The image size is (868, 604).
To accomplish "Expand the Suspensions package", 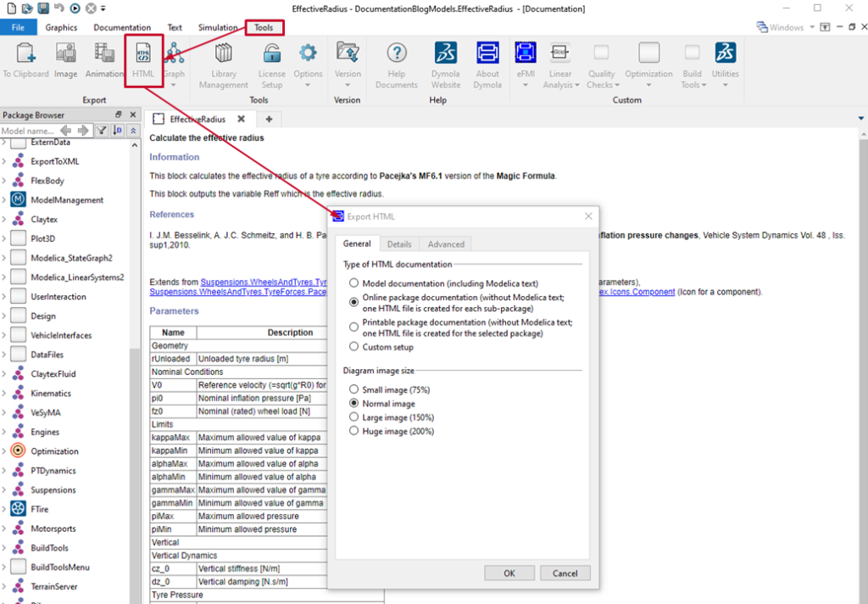I will pyautogui.click(x=4, y=489).
